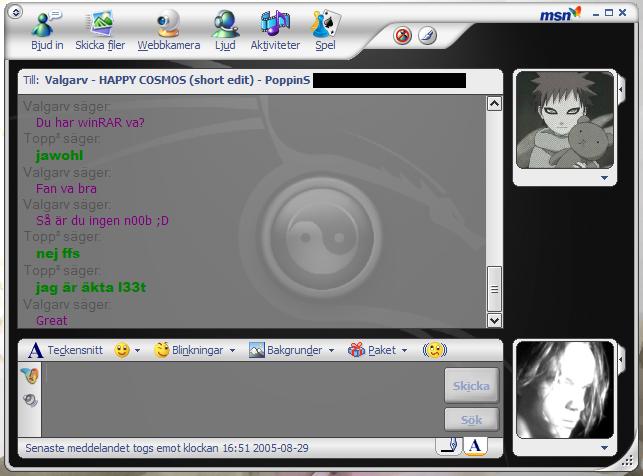Click the paintbrush color scheme icon
This screenshot has height=476, width=643.
pos(427,36)
